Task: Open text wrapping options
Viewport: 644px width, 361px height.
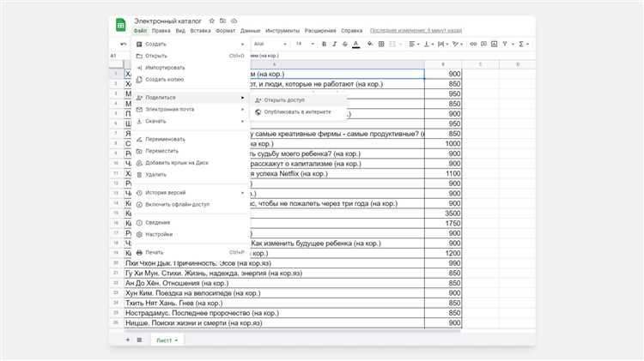Action: coord(442,44)
